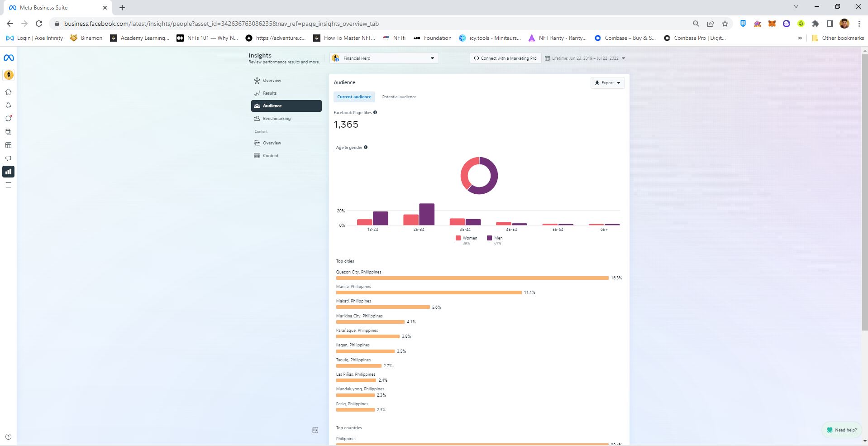868x446 pixels.
Task: Open the Planner calendar icon in sidebar
Action: pos(8,145)
